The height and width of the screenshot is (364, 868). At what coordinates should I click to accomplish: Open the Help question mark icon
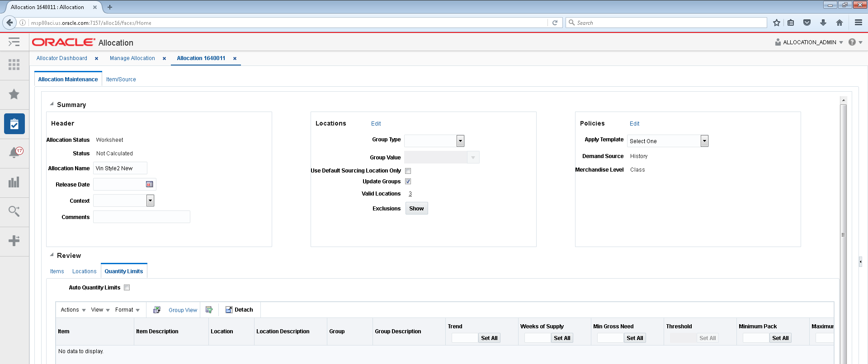[852, 42]
